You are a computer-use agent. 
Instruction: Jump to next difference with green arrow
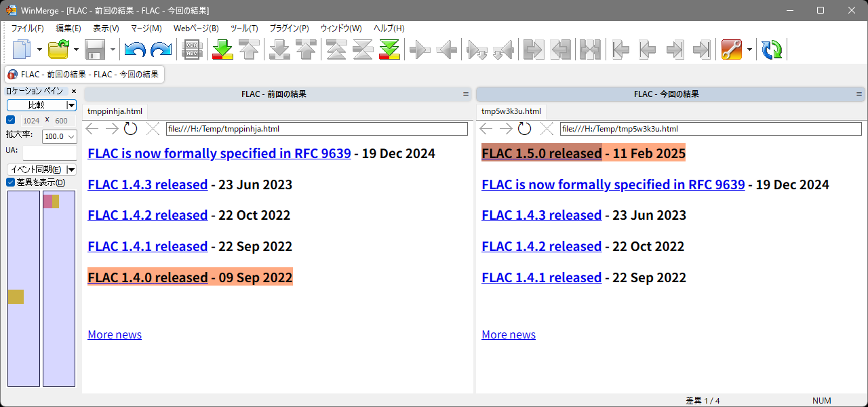[x=222, y=50]
